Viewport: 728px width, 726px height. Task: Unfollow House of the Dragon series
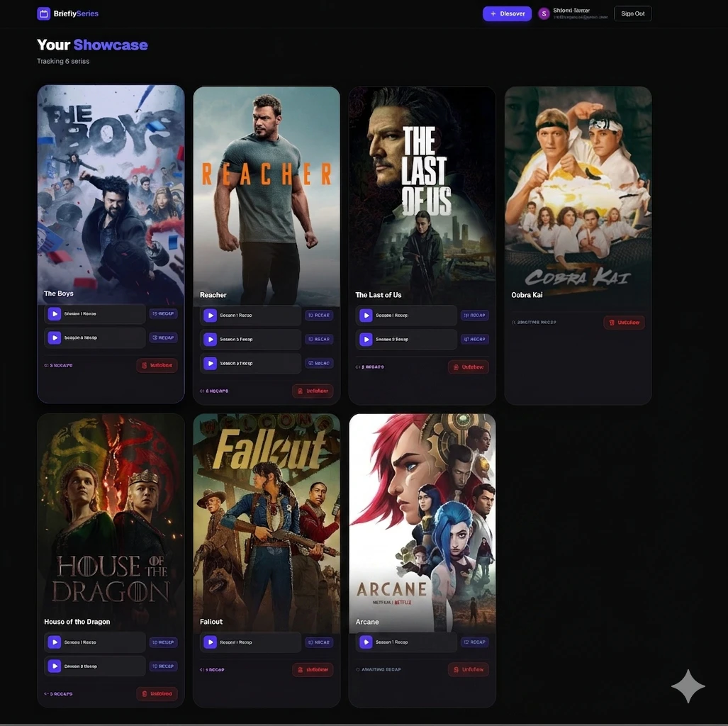pos(157,694)
